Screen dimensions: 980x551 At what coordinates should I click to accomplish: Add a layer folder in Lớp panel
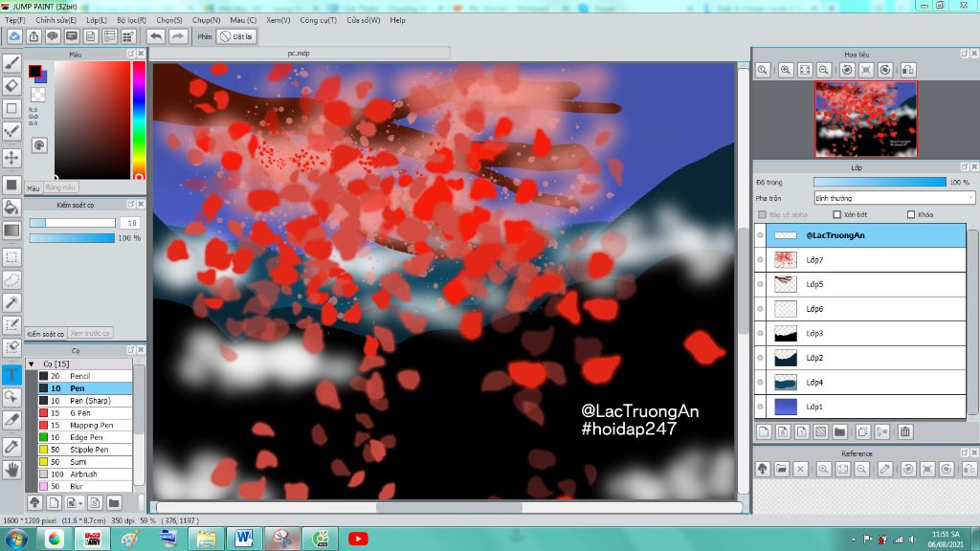[839, 431]
